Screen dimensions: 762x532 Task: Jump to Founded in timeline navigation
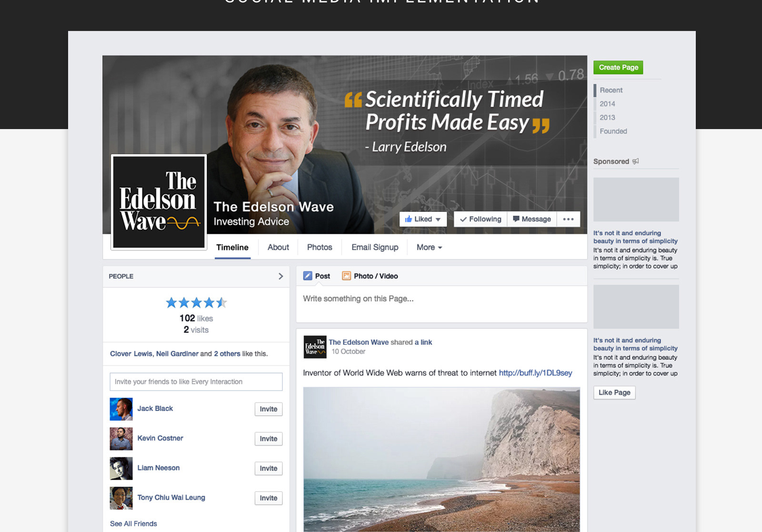click(x=613, y=131)
